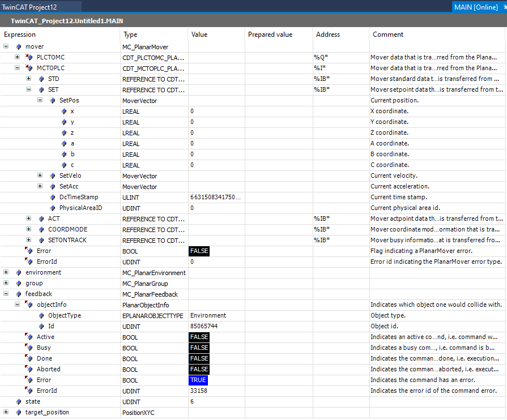This screenshot has width=507, height=420.
Task: Click the SETONTRACK variable icon
Action: 41,240
